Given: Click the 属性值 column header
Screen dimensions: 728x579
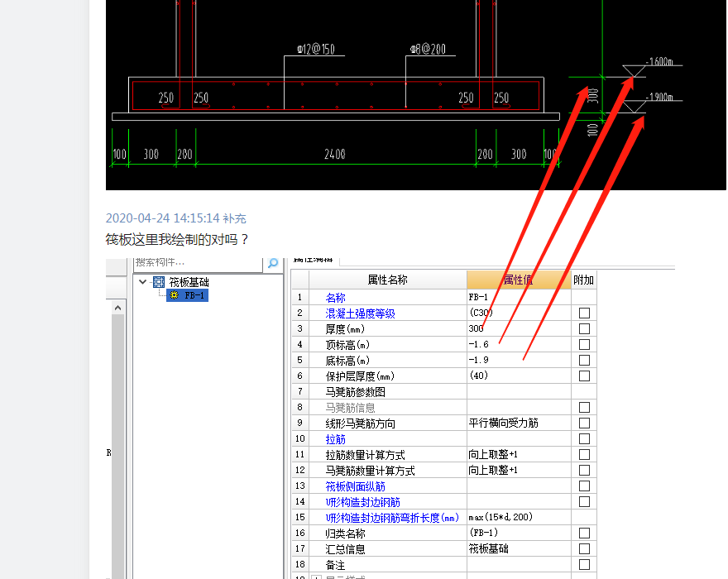Looking at the screenshot, I should pyautogui.click(x=519, y=280).
